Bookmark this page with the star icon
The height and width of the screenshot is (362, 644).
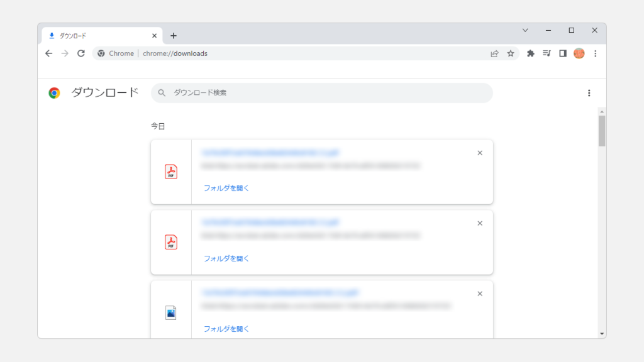511,53
